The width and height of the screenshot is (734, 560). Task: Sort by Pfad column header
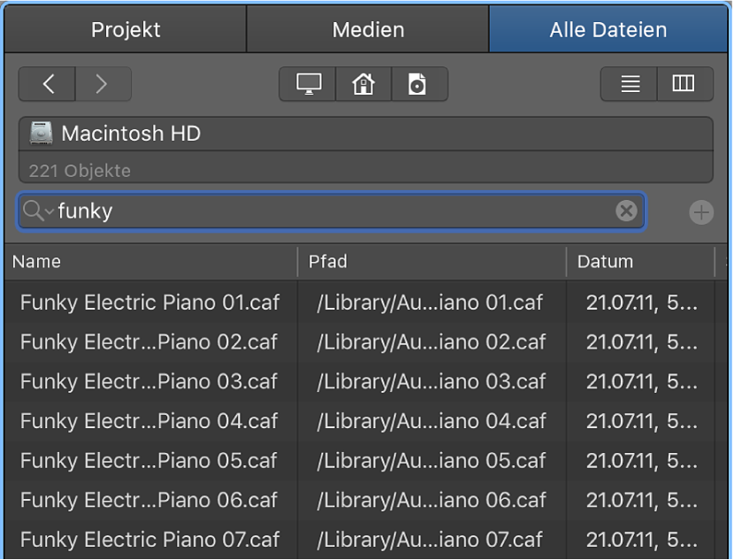(x=432, y=262)
